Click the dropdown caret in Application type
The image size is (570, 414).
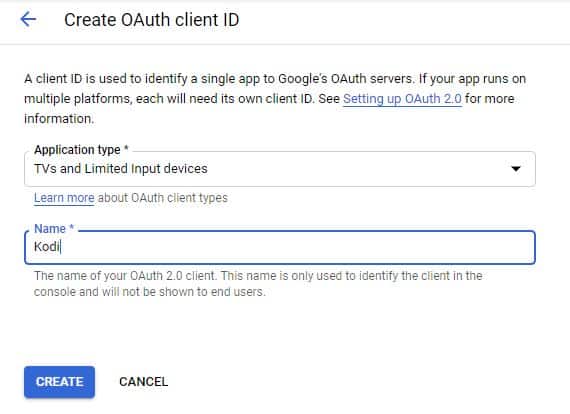pos(515,169)
